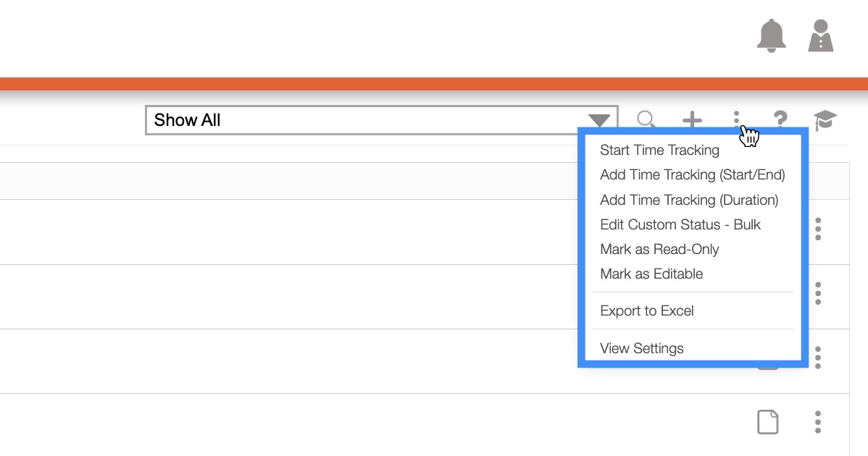Select Mark as Read-Only
Image resolution: width=868 pixels, height=456 pixels.
click(x=659, y=249)
